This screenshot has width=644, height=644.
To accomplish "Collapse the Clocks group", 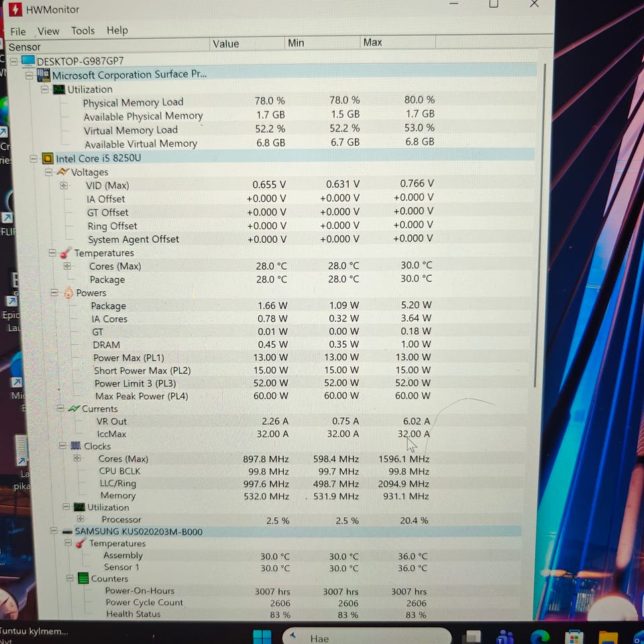I will tap(62, 445).
